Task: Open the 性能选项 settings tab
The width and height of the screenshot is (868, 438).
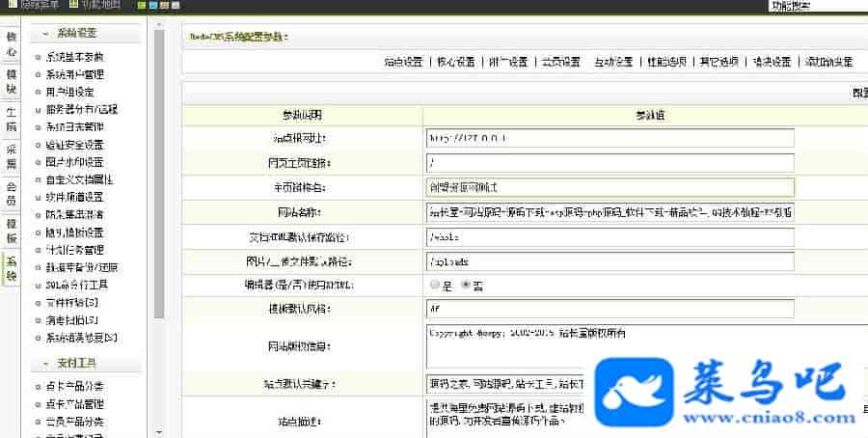Action: (665, 62)
